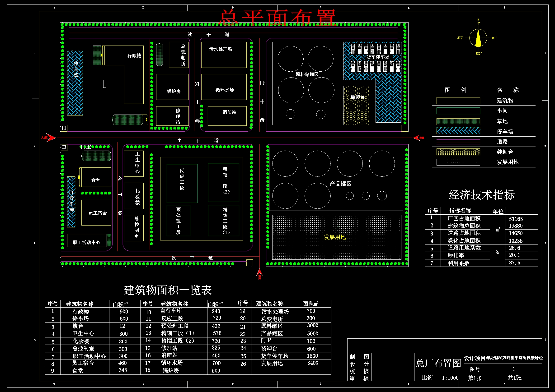
Task: Select the 总厂布置图 title block cell
Action: coord(438,363)
